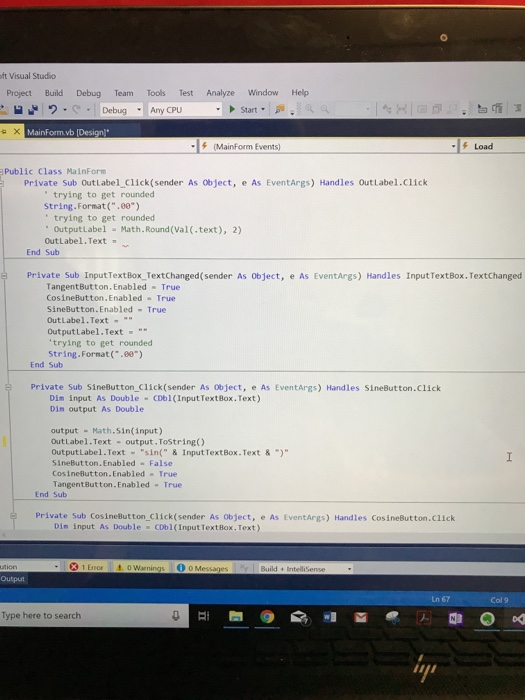The width and height of the screenshot is (525, 700).
Task: Collapse the CosineButton_Click sub outline box
Action: click(x=13, y=516)
